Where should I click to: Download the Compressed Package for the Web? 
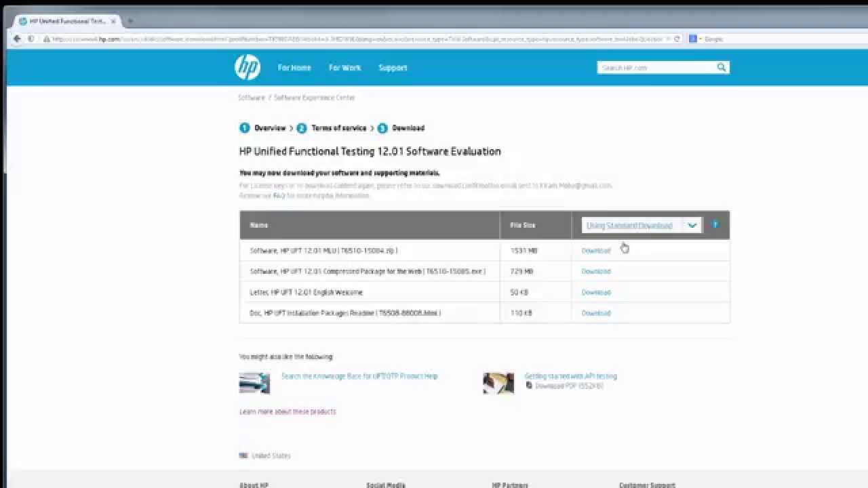596,271
